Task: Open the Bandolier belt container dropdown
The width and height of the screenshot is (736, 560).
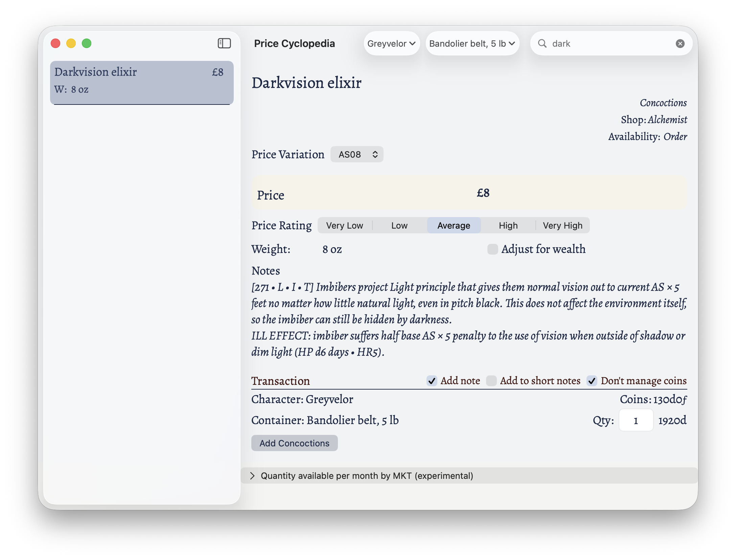Action: (x=472, y=44)
